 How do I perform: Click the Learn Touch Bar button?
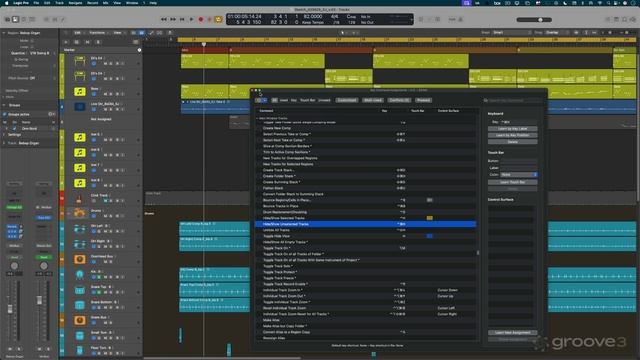click(512, 182)
